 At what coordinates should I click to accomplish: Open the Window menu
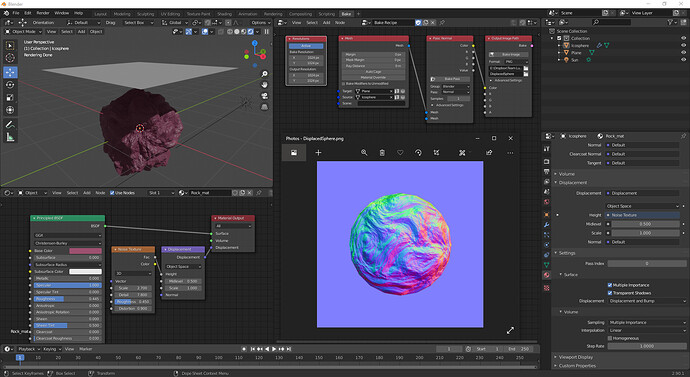click(61, 13)
